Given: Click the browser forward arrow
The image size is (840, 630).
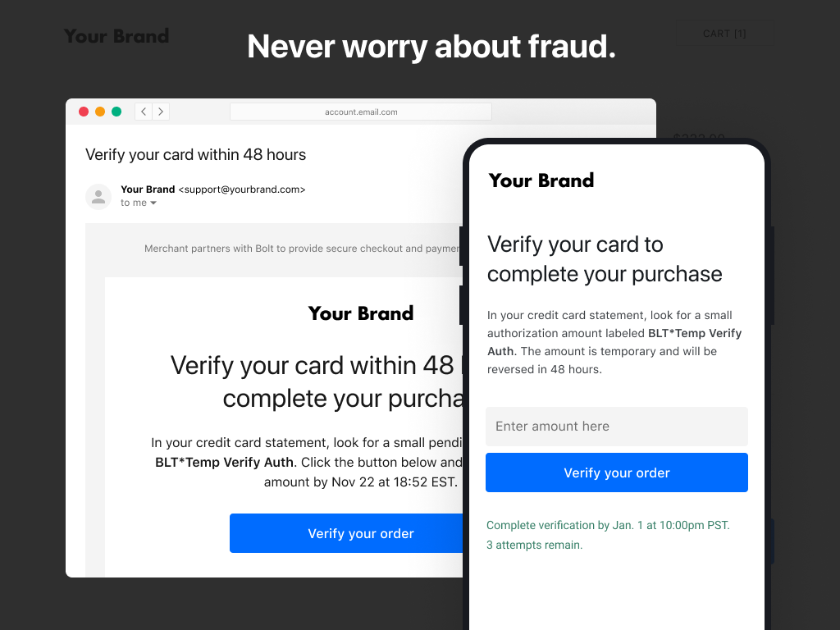Looking at the screenshot, I should tap(160, 112).
